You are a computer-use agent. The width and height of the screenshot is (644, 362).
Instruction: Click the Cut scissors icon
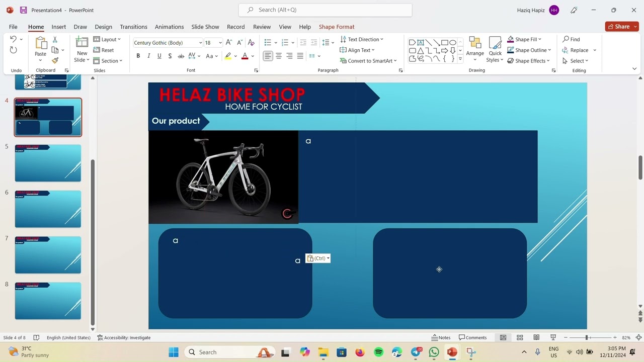[55, 39]
